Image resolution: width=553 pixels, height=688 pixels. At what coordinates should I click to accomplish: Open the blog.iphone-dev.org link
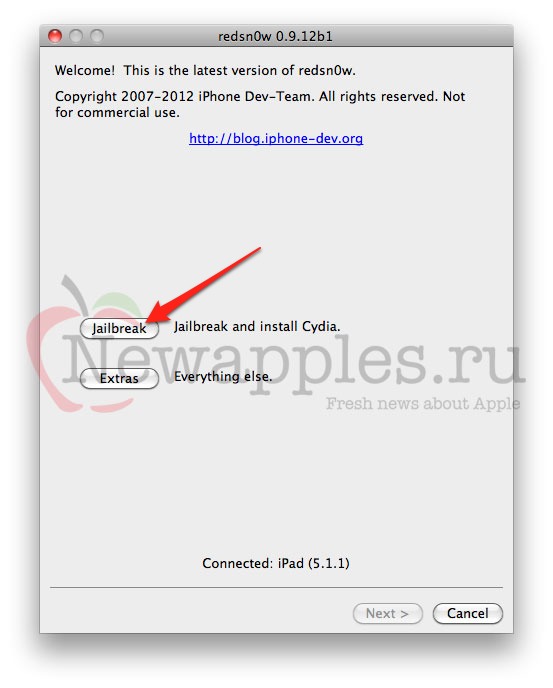coord(276,139)
